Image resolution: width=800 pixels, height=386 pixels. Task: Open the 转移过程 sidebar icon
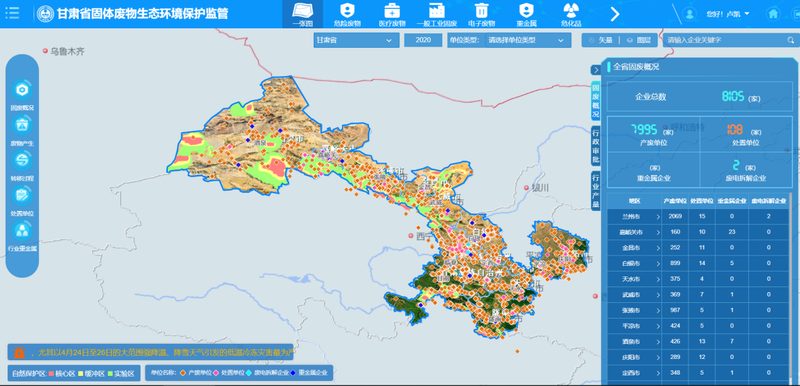coord(22,160)
